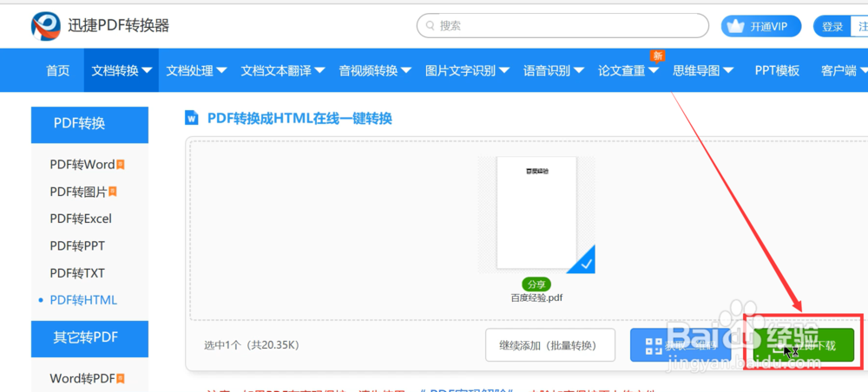The width and height of the screenshot is (868, 392).
Task: Click the QR code icon on 获取二维码 button
Action: click(654, 346)
